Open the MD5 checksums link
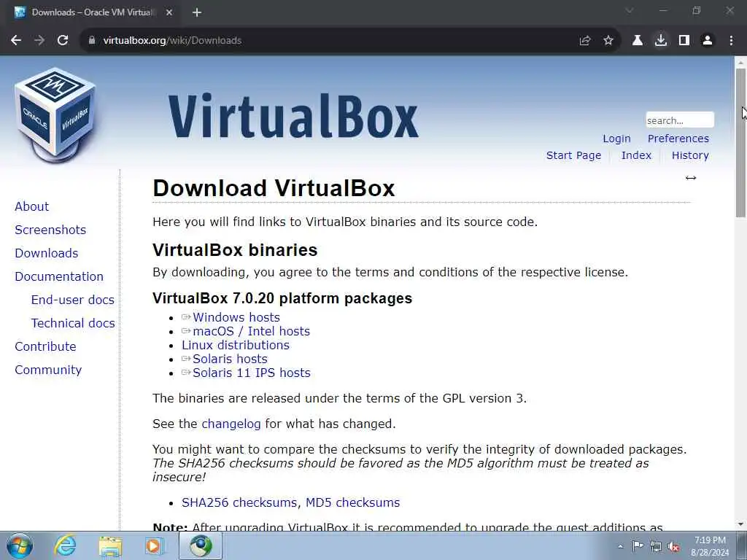 point(352,502)
